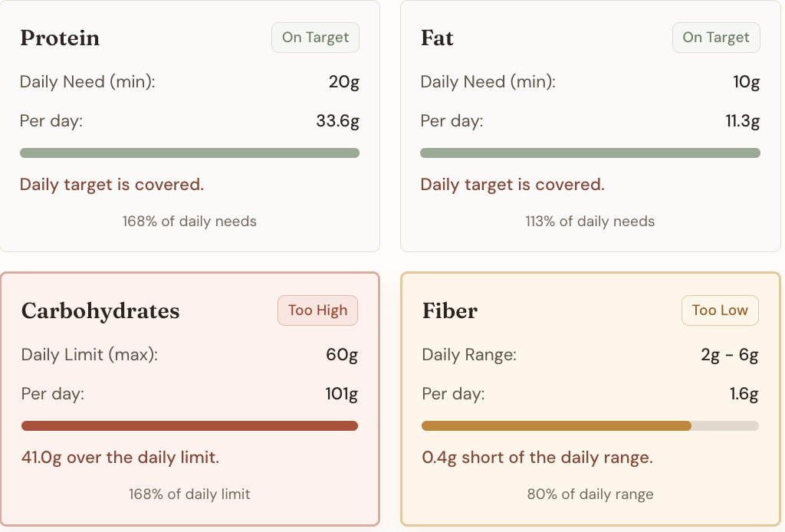Click the Fiber progress bar
This screenshot has width=785, height=532.
[x=590, y=426]
